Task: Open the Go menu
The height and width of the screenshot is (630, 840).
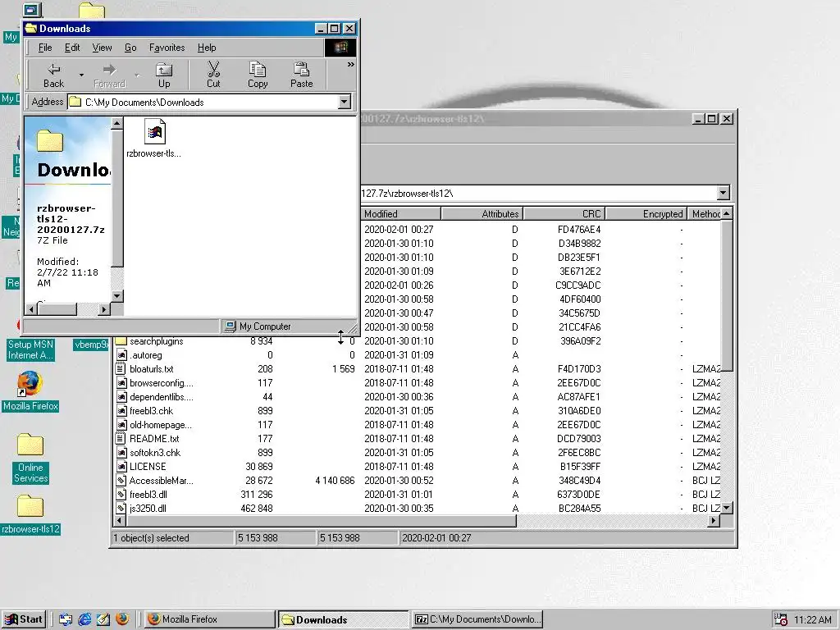Action: [x=130, y=48]
